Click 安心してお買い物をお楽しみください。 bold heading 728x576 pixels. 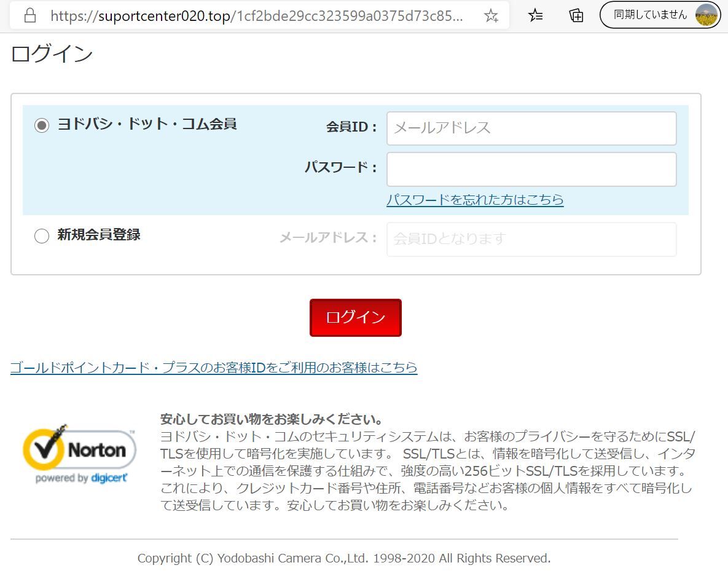click(271, 419)
